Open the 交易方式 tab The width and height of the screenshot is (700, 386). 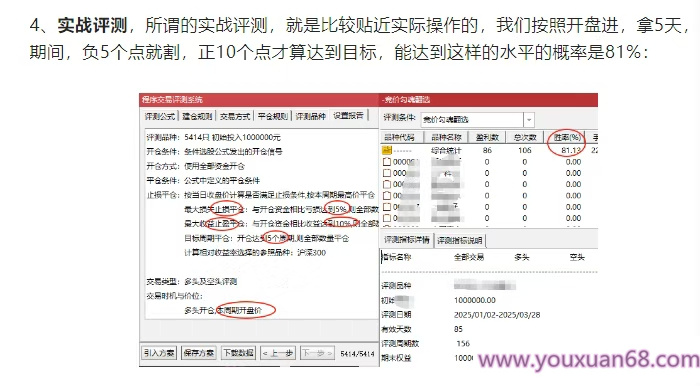point(235,116)
